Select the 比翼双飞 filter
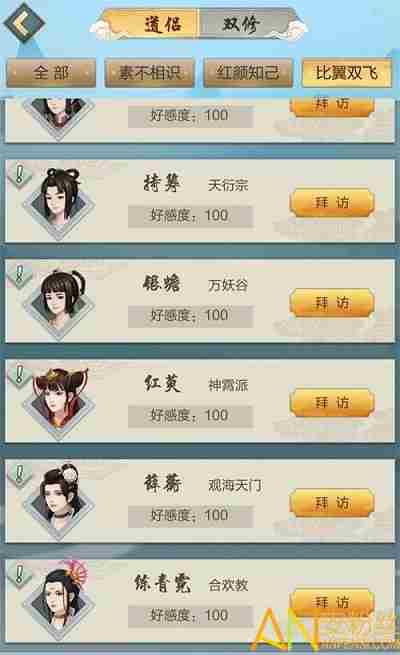The image size is (400, 655). point(347,73)
